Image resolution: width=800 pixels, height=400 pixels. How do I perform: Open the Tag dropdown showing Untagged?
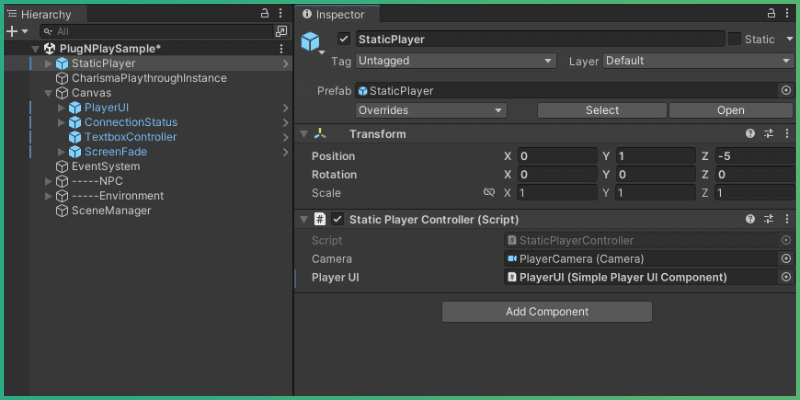pyautogui.click(x=456, y=61)
